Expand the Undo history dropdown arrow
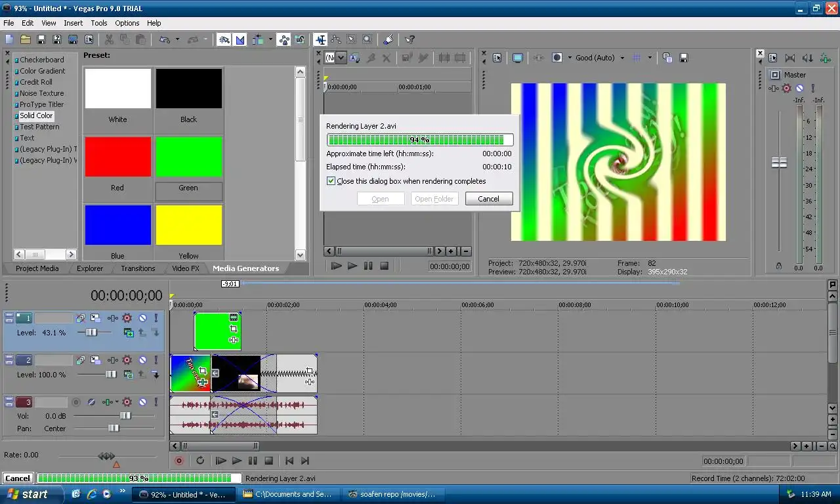The height and width of the screenshot is (504, 840). [x=177, y=39]
